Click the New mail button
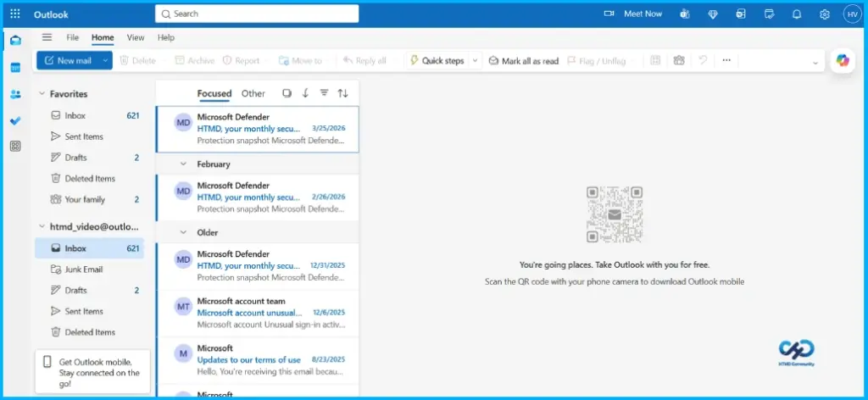Image resolution: width=868 pixels, height=400 pixels. [68, 60]
